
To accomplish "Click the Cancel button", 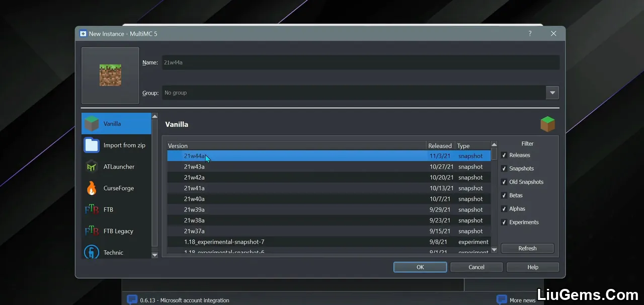I will pyautogui.click(x=476, y=267).
